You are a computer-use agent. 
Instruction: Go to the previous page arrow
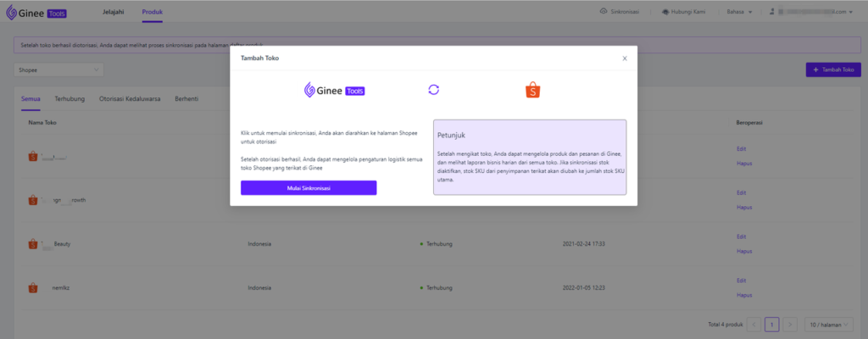pyautogui.click(x=754, y=325)
